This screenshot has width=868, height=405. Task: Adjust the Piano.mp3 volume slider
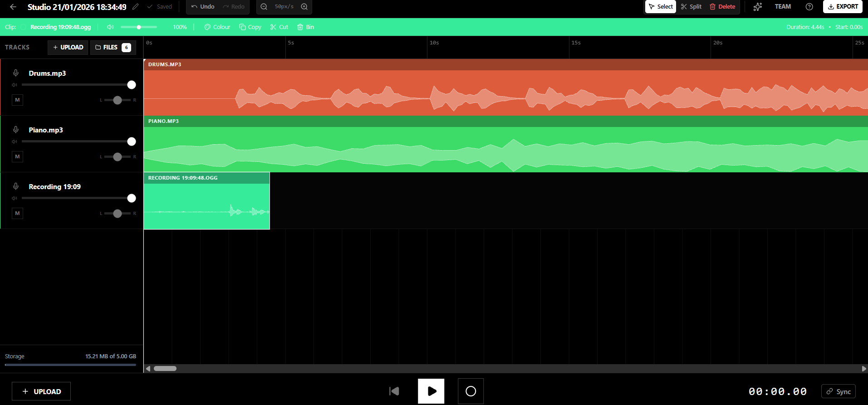coord(79,142)
